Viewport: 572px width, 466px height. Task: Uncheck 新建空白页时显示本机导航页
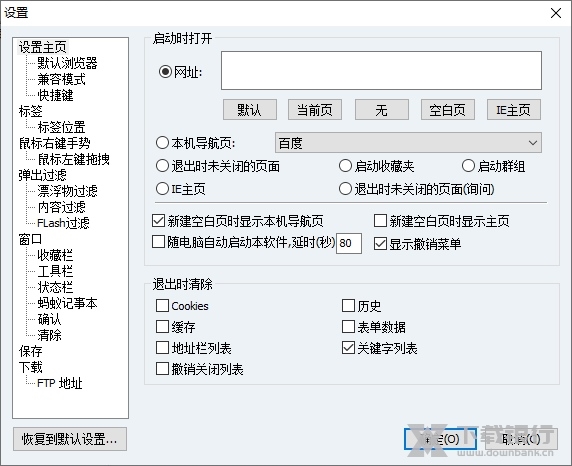[x=158, y=220]
